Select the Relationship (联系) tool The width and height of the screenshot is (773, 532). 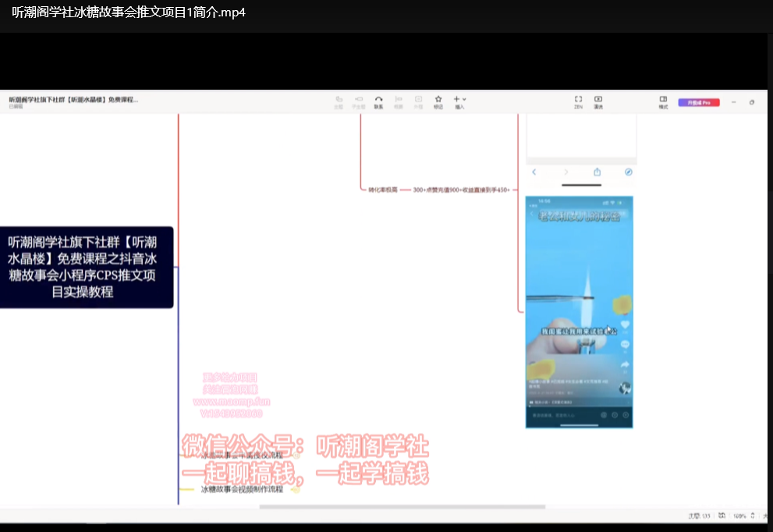(378, 101)
